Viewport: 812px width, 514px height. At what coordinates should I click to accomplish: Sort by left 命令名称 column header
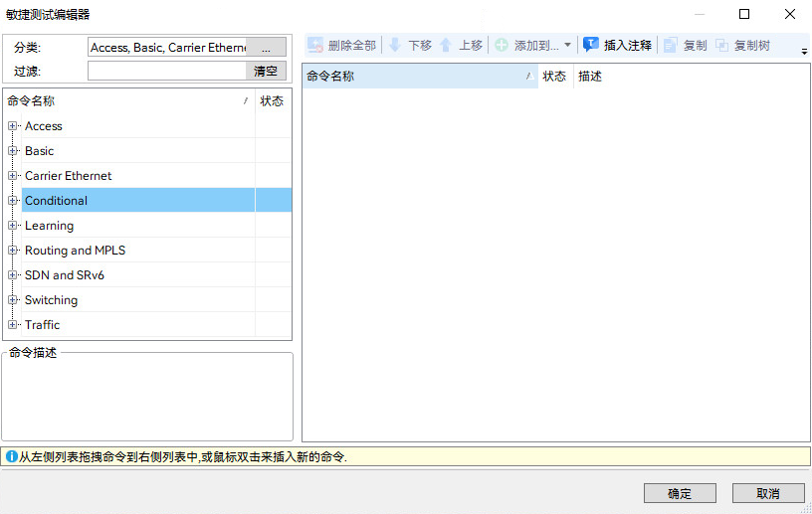[119, 101]
